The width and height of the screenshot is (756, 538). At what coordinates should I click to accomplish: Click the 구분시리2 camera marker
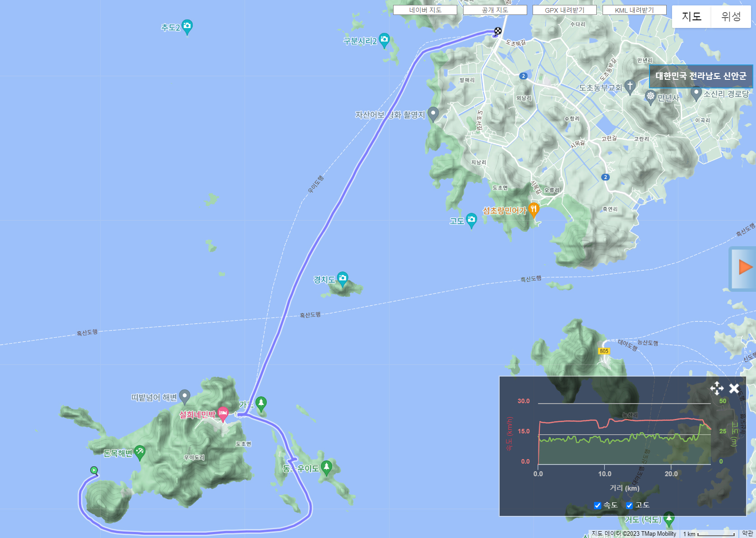coord(385,40)
